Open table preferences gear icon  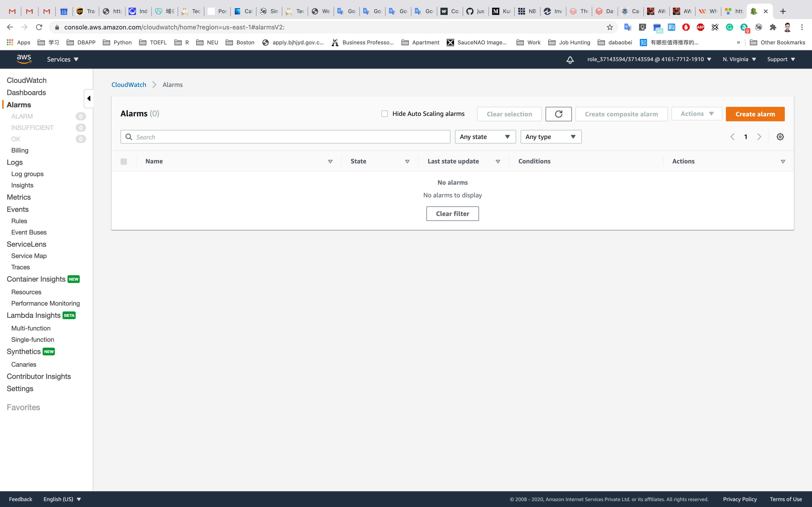[780, 137]
